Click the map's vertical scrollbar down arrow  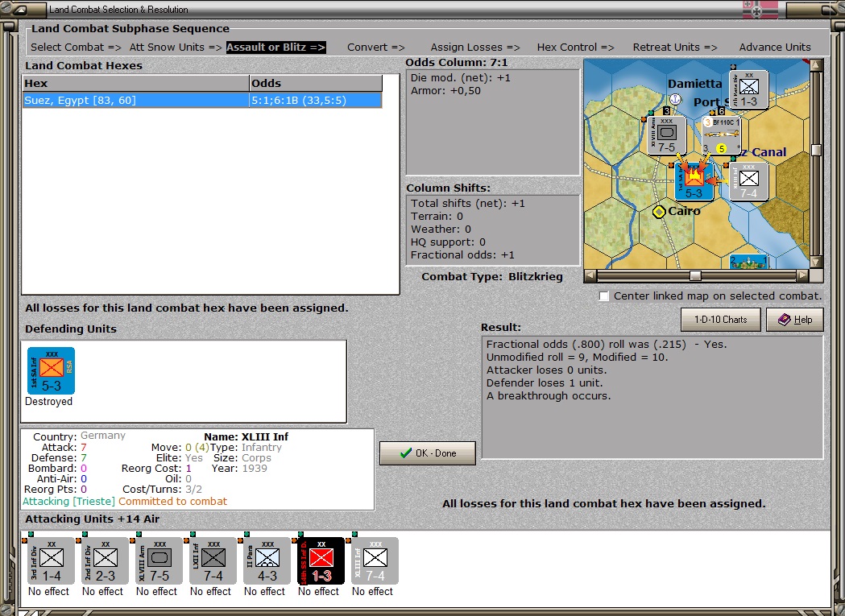(817, 262)
